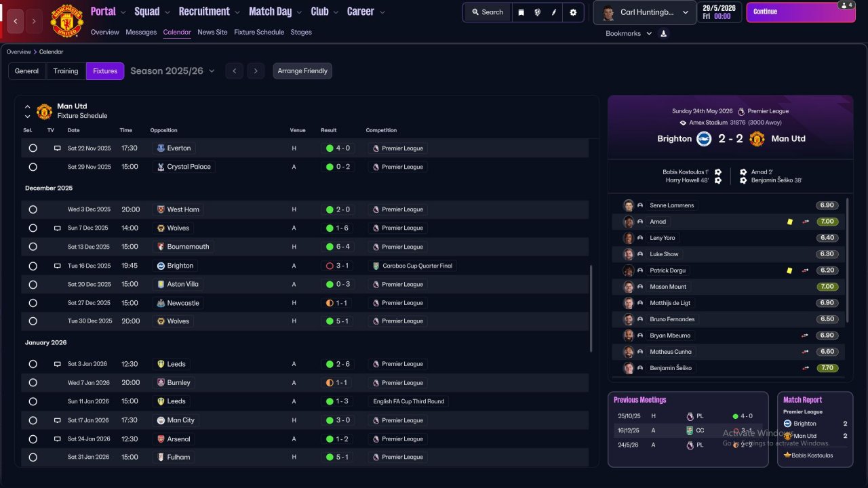
Task: Switch to the Messages tab
Action: (141, 32)
